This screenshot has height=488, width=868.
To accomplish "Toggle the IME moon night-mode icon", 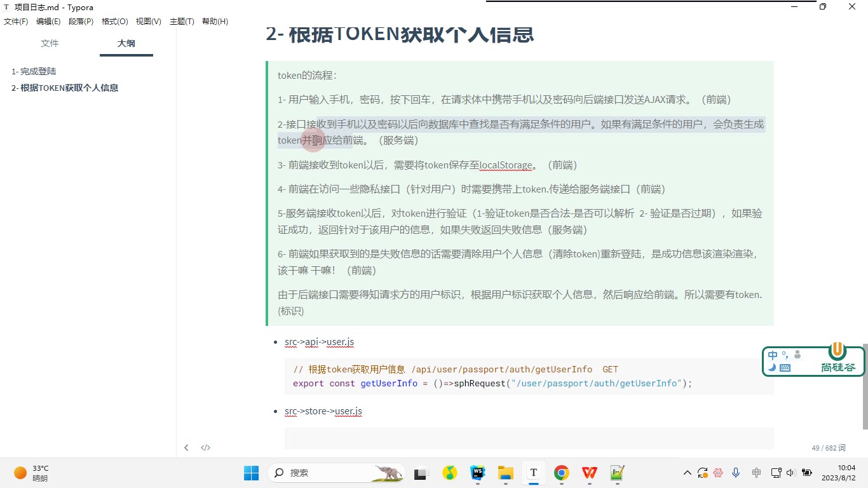I will pyautogui.click(x=771, y=367).
